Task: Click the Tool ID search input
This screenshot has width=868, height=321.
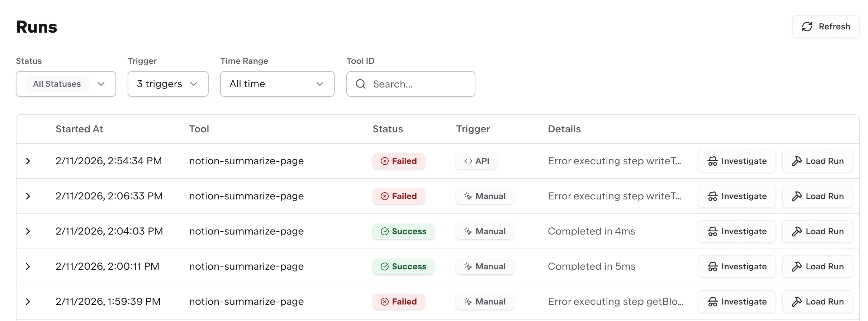Action: coord(411,84)
